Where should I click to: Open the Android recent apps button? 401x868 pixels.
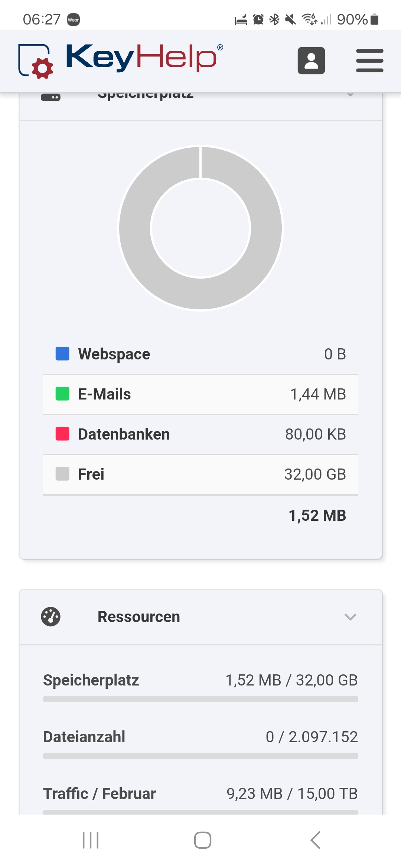tap(91, 840)
